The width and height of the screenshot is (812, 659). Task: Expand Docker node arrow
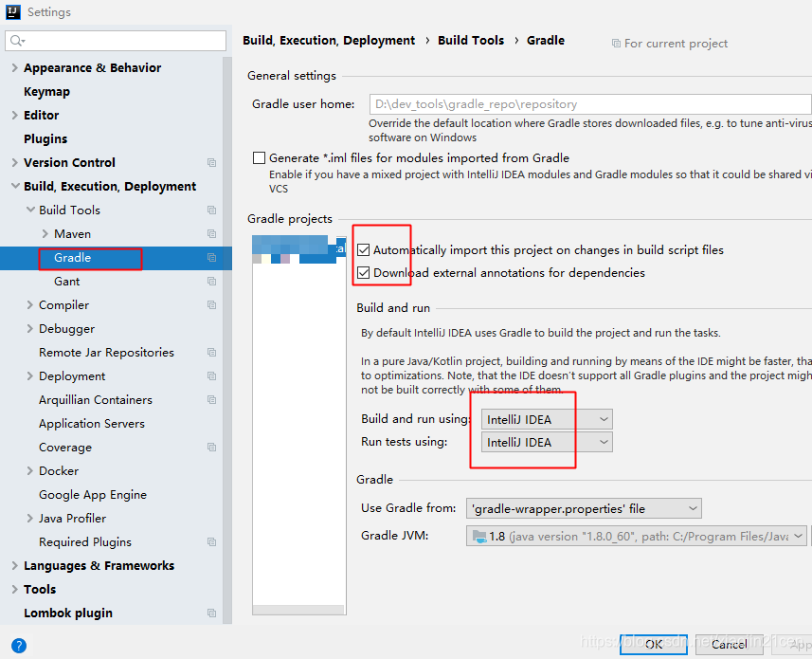(29, 471)
